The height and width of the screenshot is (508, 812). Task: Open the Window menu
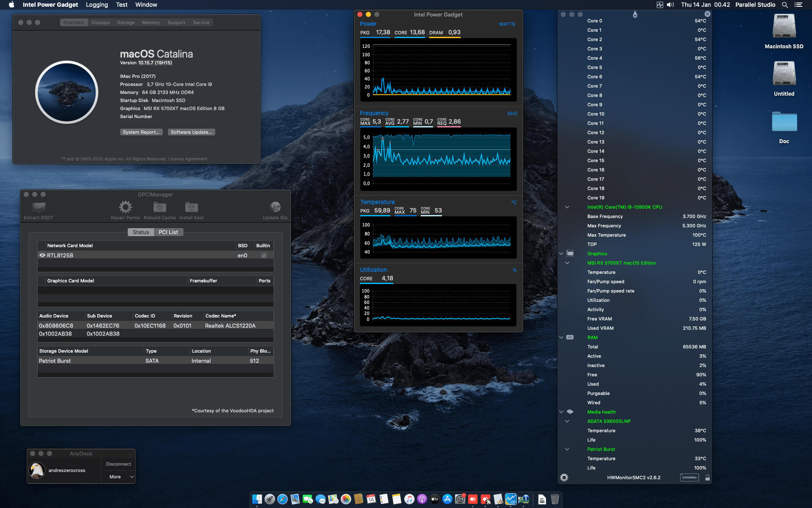[x=146, y=5]
